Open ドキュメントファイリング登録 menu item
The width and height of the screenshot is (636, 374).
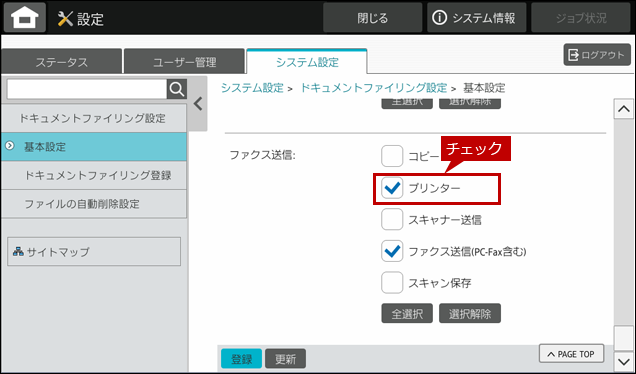tap(93, 175)
